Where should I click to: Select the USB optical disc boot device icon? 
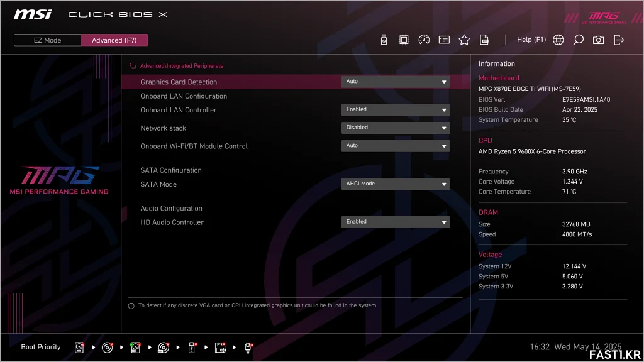[x=164, y=348]
